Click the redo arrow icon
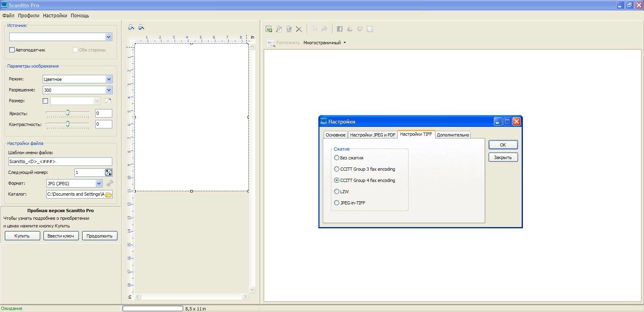The height and width of the screenshot is (312, 644). click(x=324, y=29)
